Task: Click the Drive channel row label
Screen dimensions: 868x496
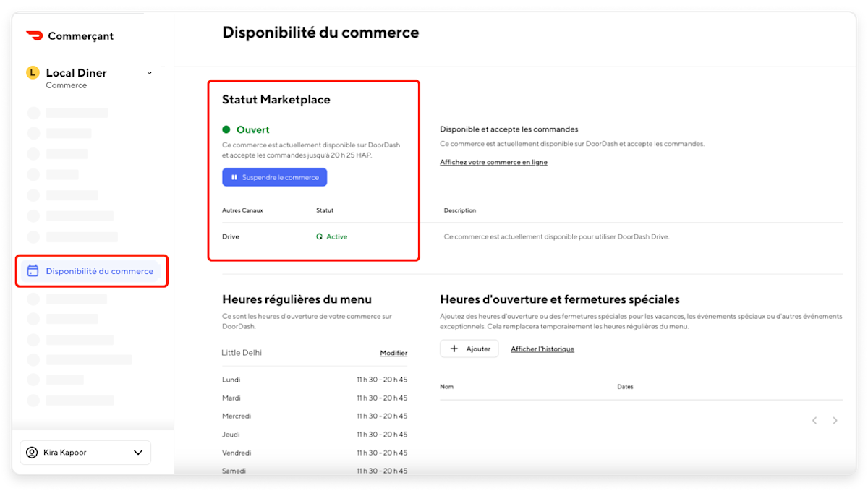Action: click(231, 236)
